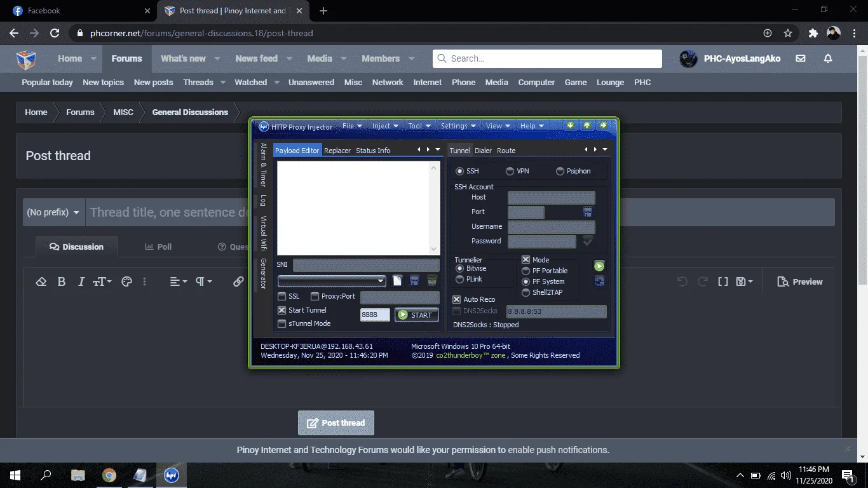Switch to the Dialer tab

coord(484,151)
